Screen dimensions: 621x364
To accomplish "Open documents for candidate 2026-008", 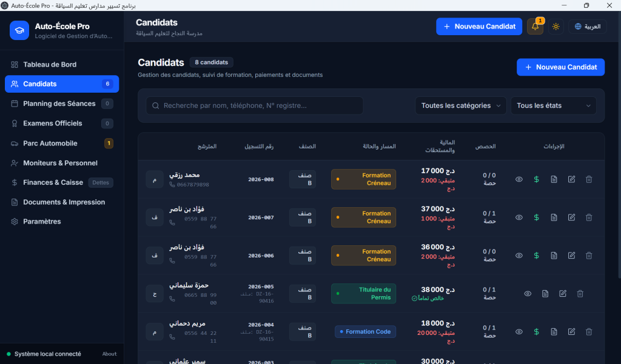I will tap(554, 179).
